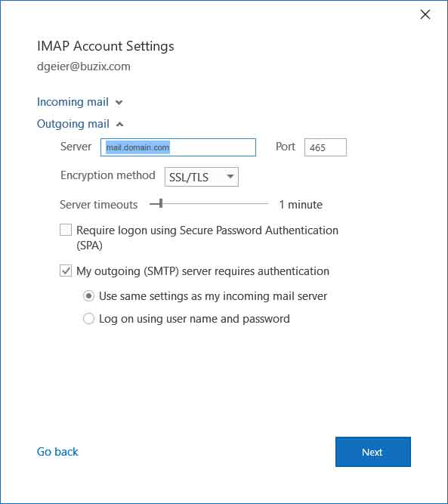
Task: Click the dgeier@buzix.com account address text
Action: (x=84, y=66)
